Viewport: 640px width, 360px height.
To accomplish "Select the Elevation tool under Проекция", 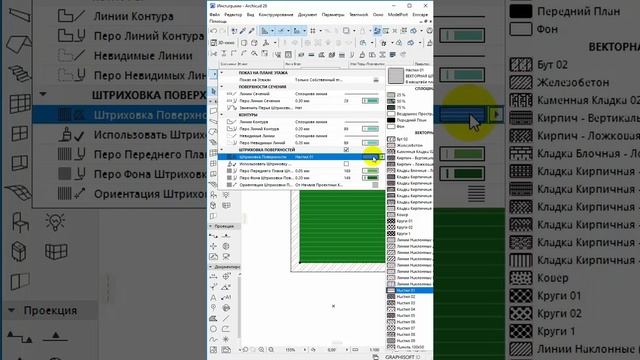I will tap(226, 236).
